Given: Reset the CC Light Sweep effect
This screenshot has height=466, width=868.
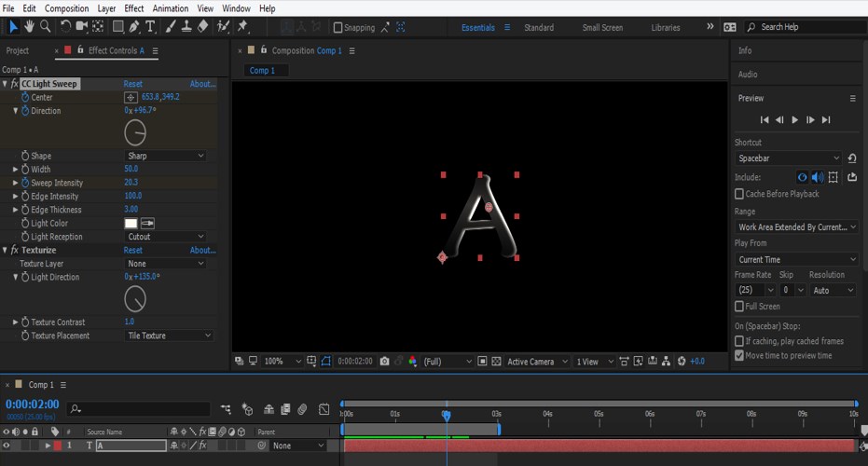Looking at the screenshot, I should coord(133,84).
